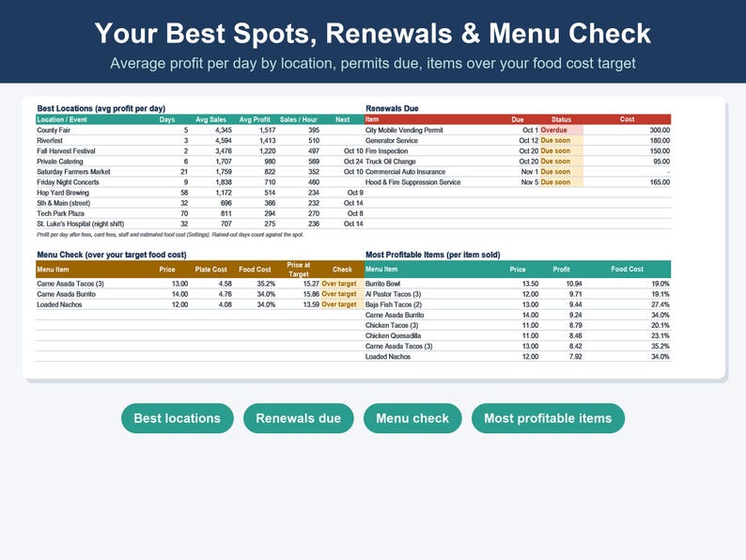
Task: Select the Renewals Due section title
Action: tap(392, 108)
